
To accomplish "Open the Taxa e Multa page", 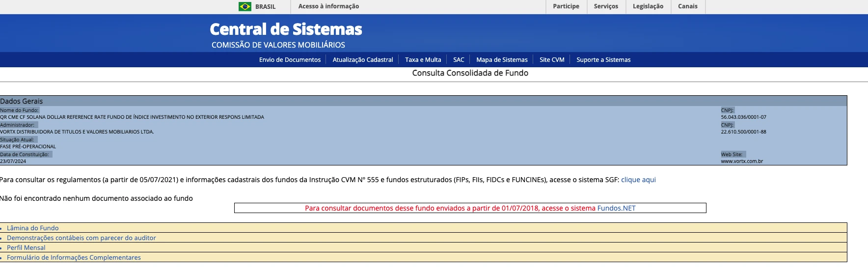I will point(423,60).
